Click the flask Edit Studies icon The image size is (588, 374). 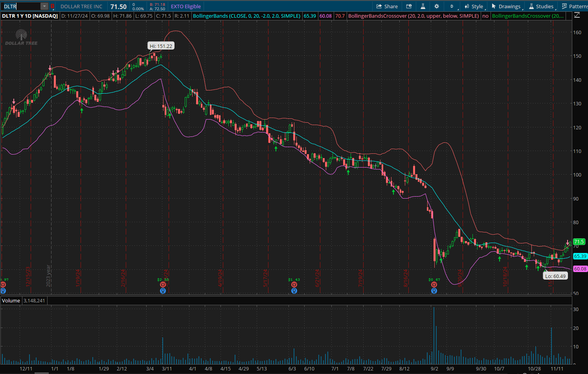click(423, 6)
